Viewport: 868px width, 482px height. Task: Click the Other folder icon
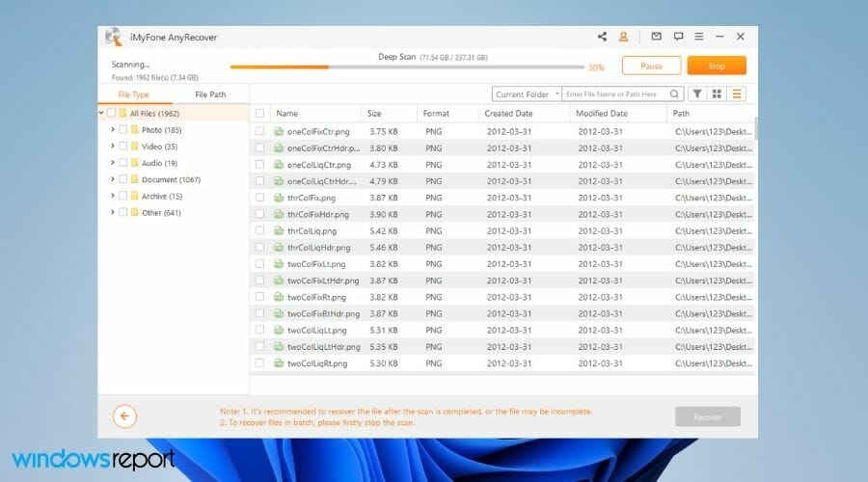[x=134, y=212]
